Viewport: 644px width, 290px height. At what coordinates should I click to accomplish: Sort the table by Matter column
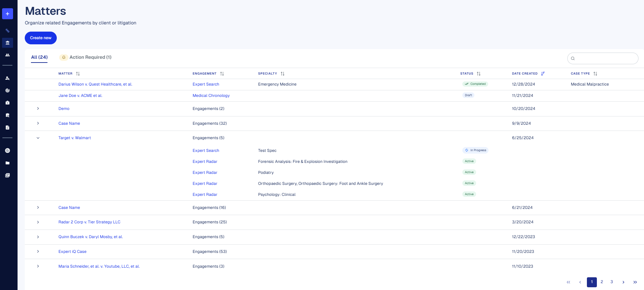78,74
